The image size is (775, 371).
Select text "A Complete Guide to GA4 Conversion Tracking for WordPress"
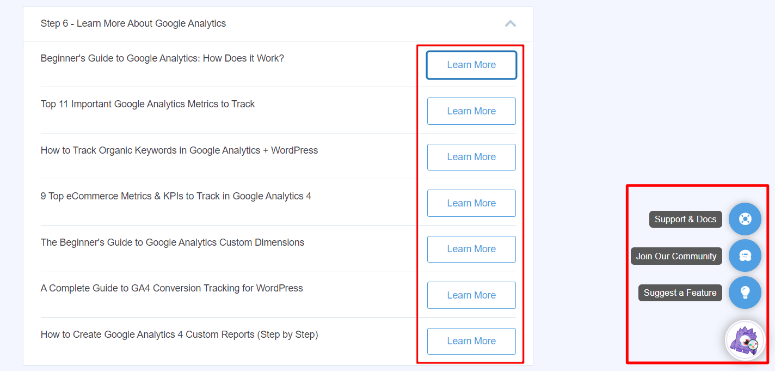[x=172, y=288]
